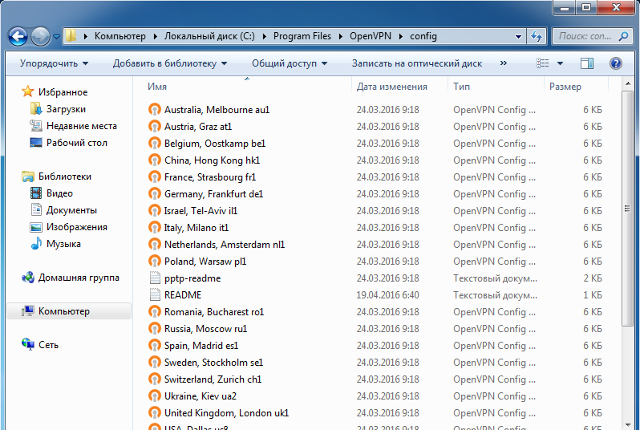Click the search magnifier icon

(x=623, y=36)
